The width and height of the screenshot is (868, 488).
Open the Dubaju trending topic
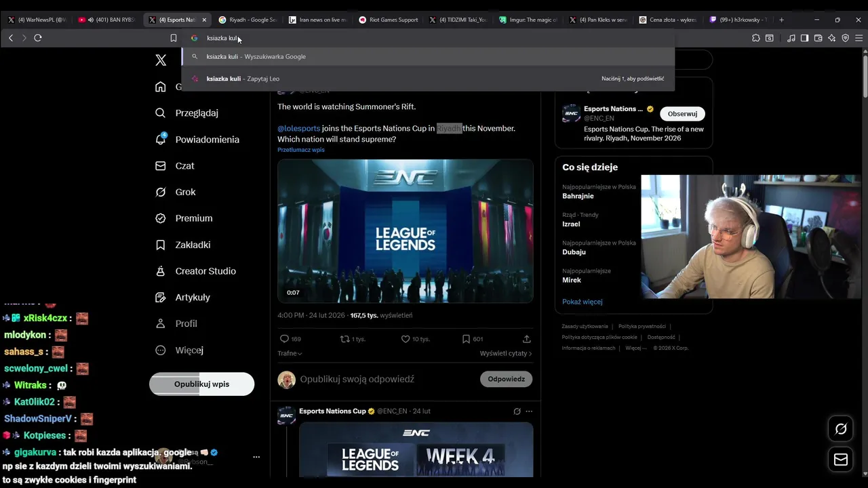574,252
